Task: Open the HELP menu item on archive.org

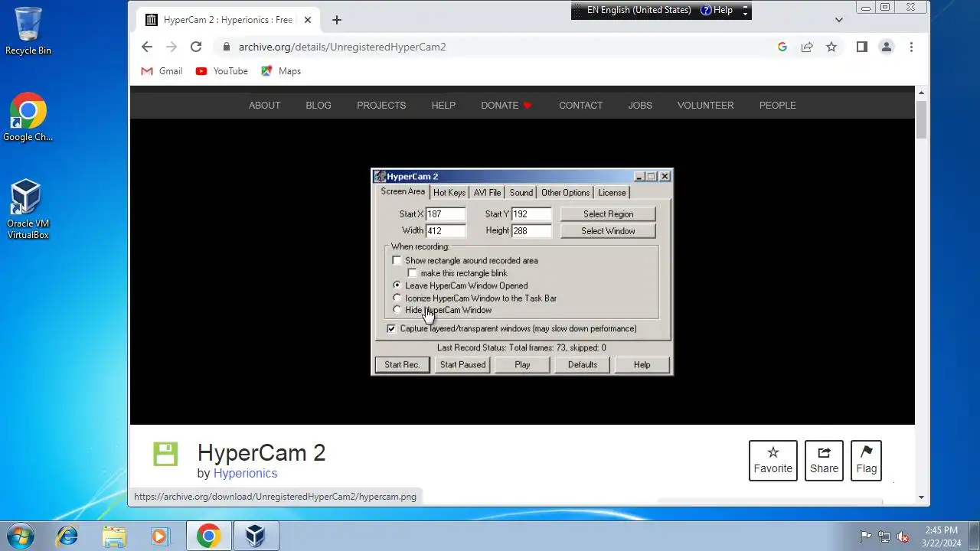Action: pyautogui.click(x=443, y=106)
